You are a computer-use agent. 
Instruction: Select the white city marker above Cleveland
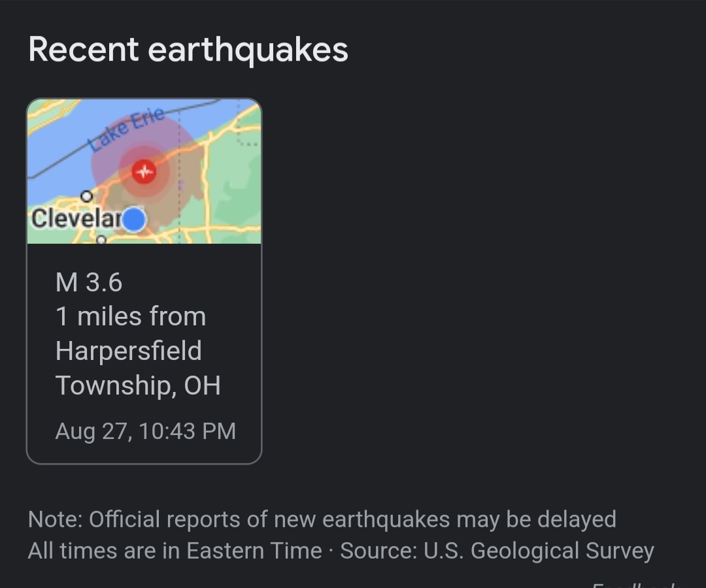click(86, 196)
